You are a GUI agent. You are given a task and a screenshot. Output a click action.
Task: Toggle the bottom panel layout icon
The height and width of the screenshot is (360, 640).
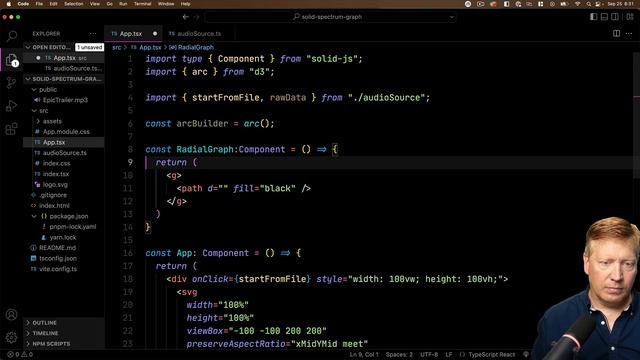coord(604,17)
